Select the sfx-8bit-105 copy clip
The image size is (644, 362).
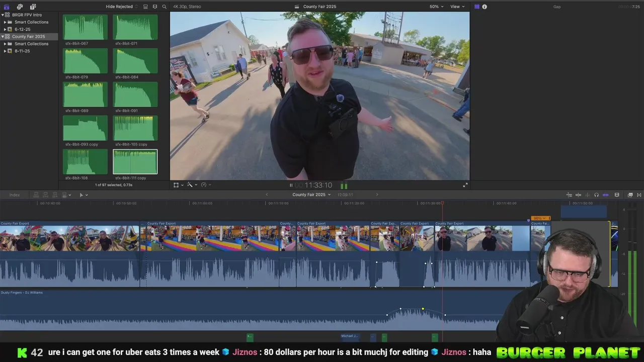click(135, 128)
